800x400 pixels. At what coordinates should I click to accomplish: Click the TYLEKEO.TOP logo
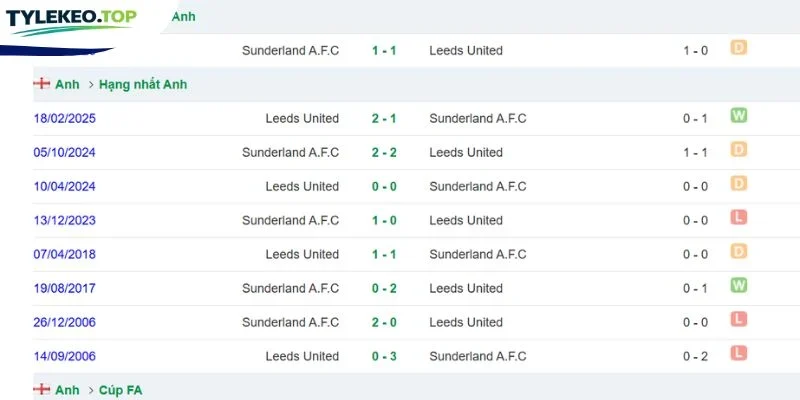71,21
